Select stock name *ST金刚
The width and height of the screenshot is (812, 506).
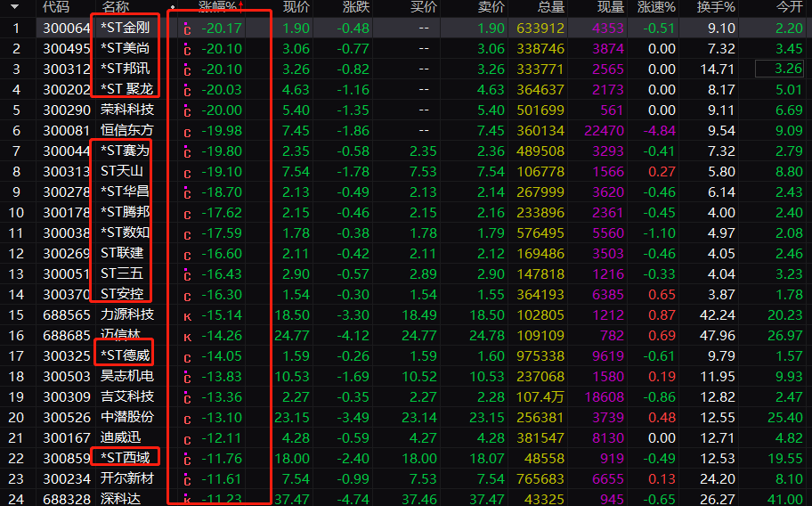(125, 28)
